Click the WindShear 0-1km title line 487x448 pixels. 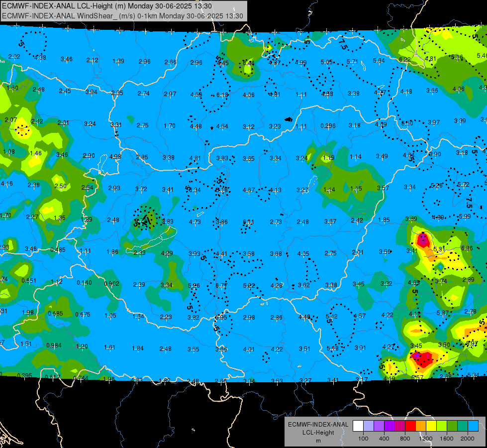click(x=122, y=15)
